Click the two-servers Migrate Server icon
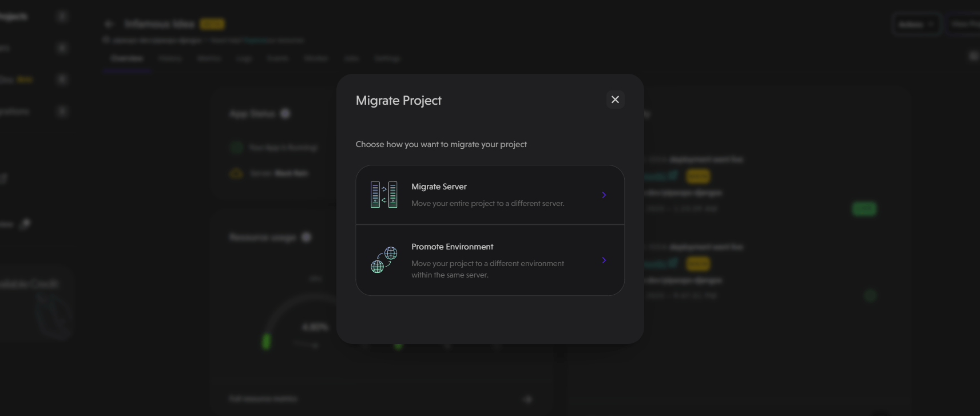The image size is (980, 416). click(x=384, y=195)
